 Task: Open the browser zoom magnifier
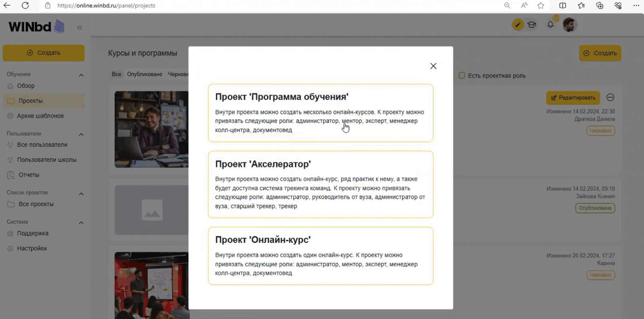pos(507,6)
